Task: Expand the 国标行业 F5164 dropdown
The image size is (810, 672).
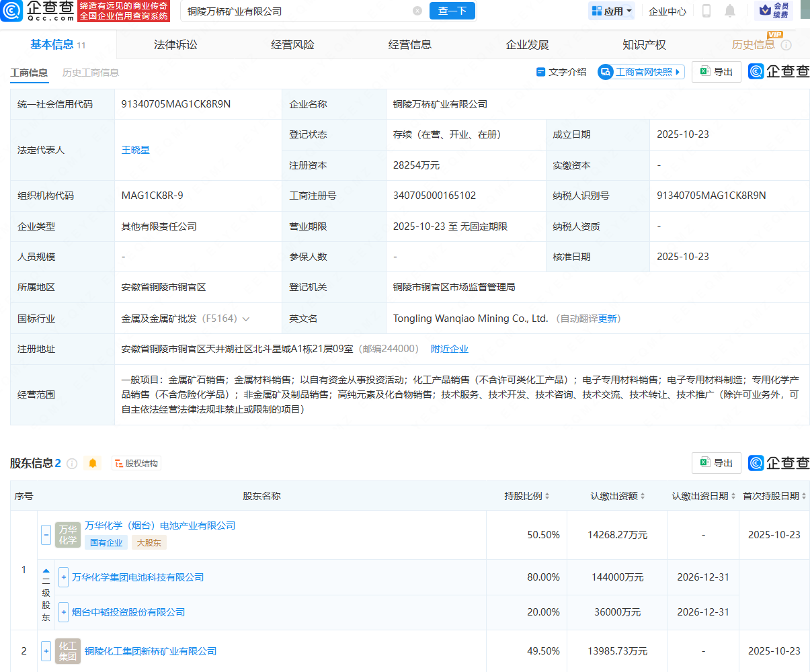Action: [246, 318]
